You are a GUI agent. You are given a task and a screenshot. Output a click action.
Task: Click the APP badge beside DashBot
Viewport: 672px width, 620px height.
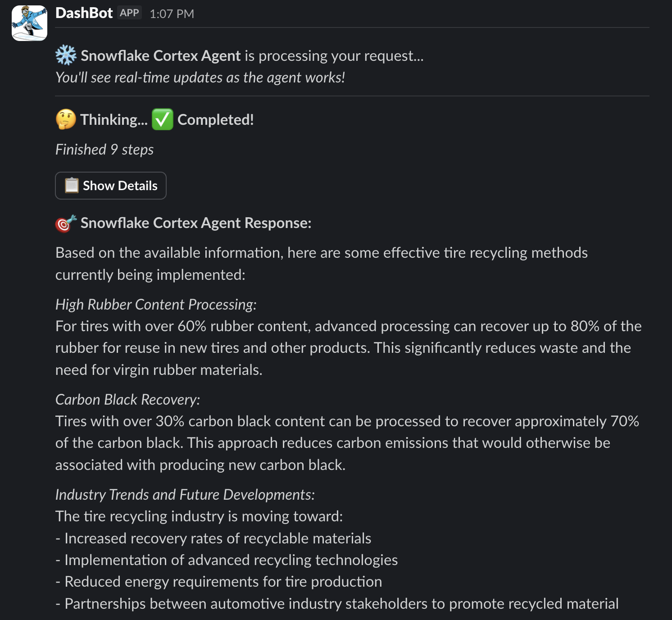tap(129, 13)
